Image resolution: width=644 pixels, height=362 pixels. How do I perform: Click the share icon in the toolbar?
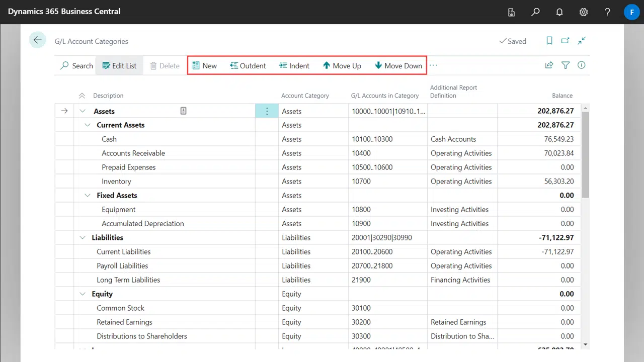[549, 65]
